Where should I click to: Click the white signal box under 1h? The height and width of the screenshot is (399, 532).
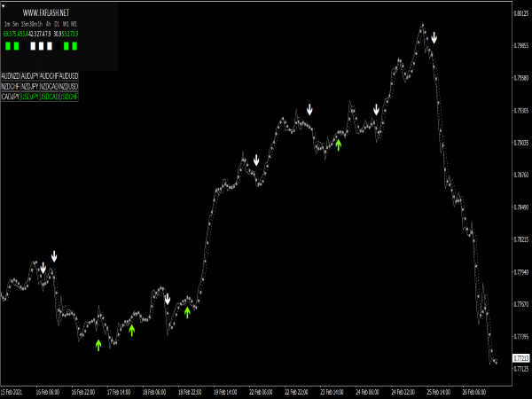(x=41, y=46)
